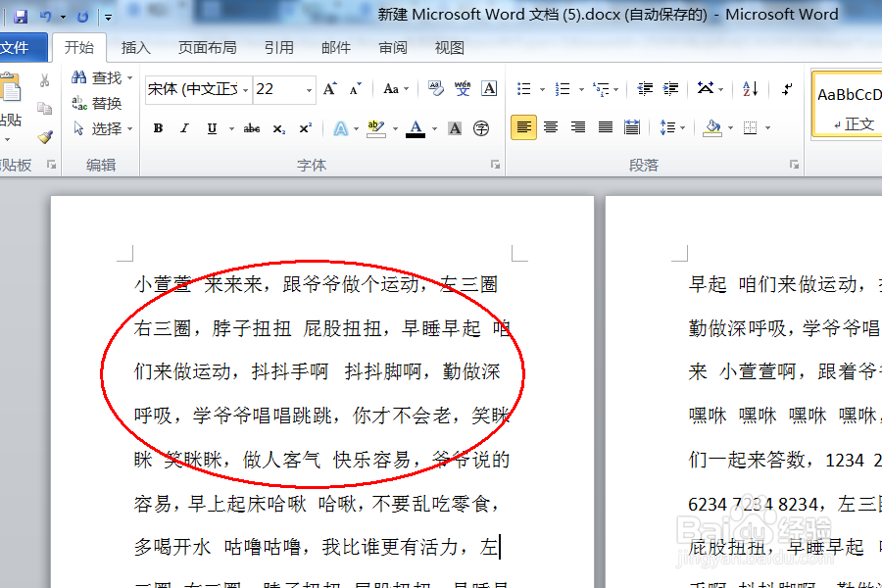Viewport: 882px width, 588px height.
Task: Click the Cut scissors icon
Action: pyautogui.click(x=44, y=80)
